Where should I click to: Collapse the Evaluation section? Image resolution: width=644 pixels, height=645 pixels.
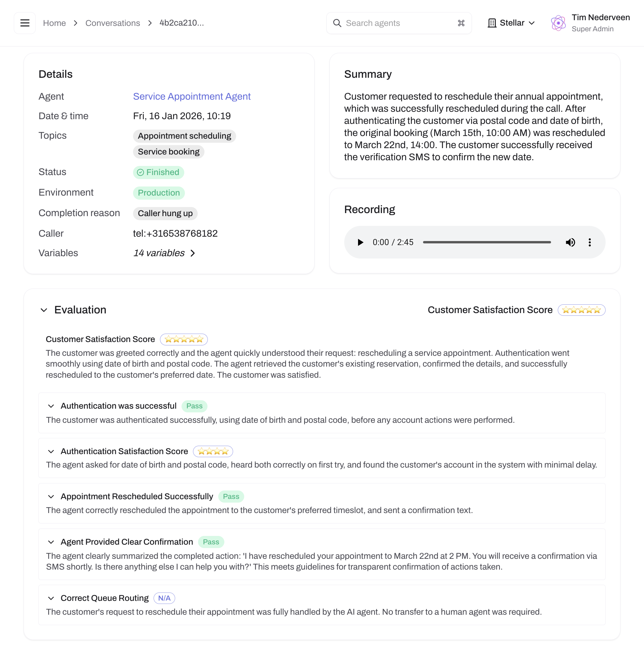pos(44,310)
